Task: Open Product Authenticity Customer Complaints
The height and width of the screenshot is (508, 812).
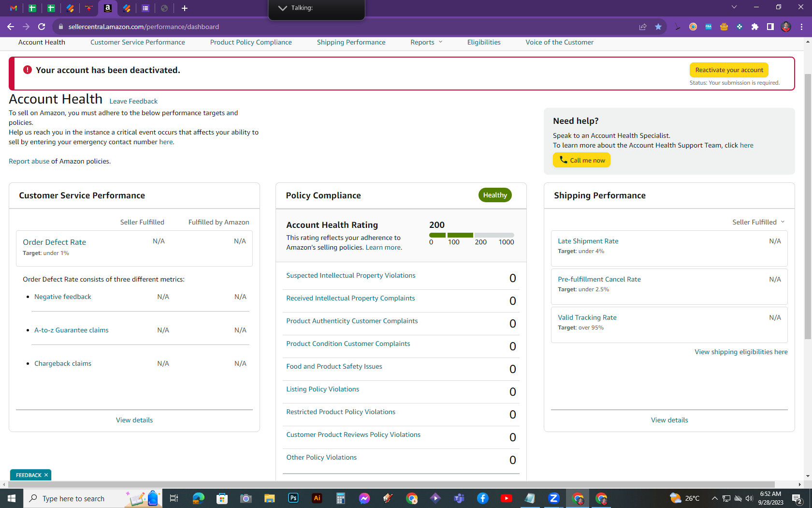Action: (x=352, y=321)
